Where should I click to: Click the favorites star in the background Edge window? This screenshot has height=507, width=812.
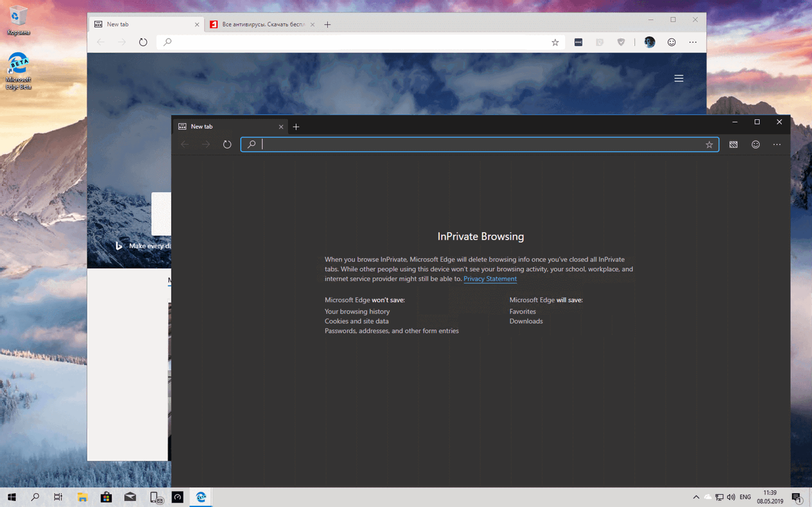click(555, 42)
